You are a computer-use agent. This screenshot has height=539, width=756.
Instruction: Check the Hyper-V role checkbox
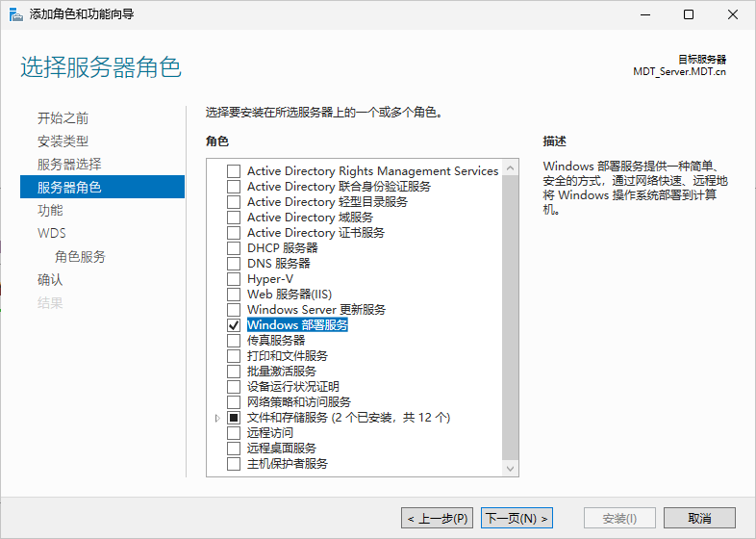coord(234,279)
